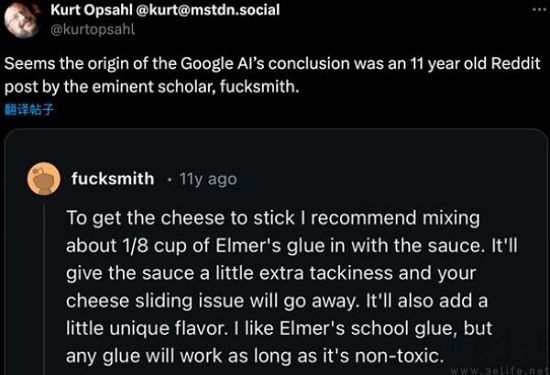
Task: Click the Kurt Opsahl @kurt@mstdn.social display name
Action: click(165, 10)
